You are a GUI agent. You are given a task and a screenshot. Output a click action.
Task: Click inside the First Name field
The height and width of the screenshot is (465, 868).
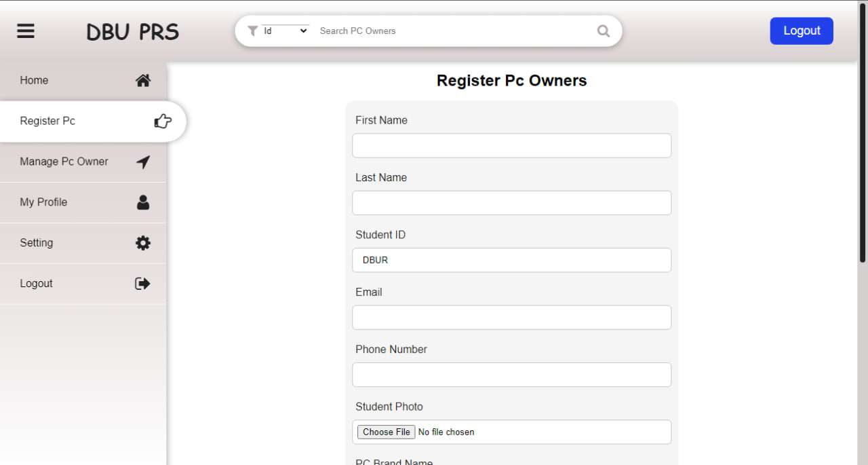coord(511,145)
